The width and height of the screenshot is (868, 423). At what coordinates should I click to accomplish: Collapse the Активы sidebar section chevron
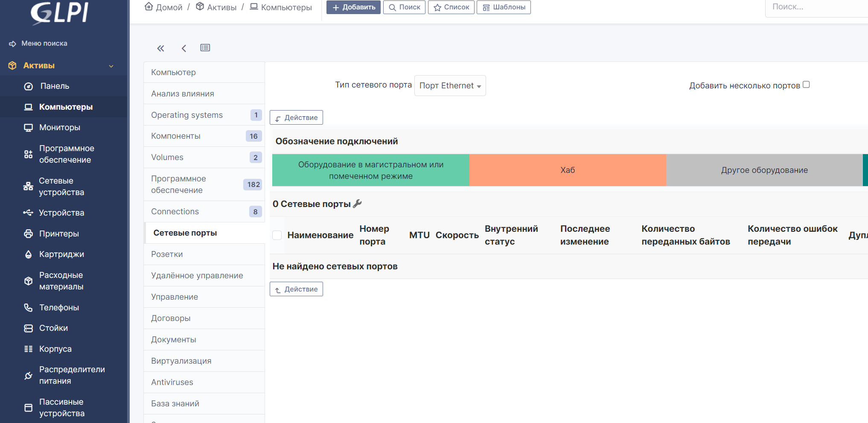[x=111, y=66]
